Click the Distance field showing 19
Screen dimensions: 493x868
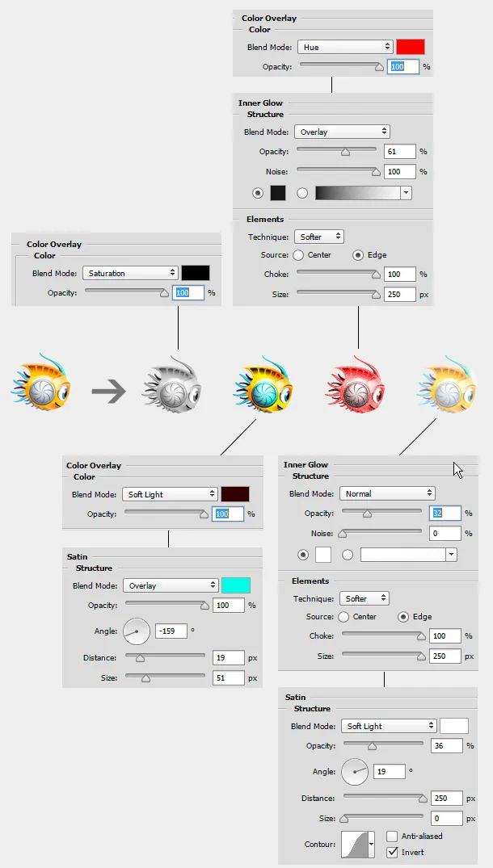pos(228,657)
